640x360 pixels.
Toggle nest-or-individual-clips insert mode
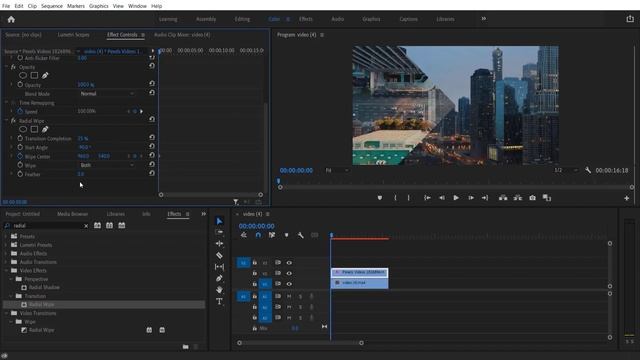[244, 235]
